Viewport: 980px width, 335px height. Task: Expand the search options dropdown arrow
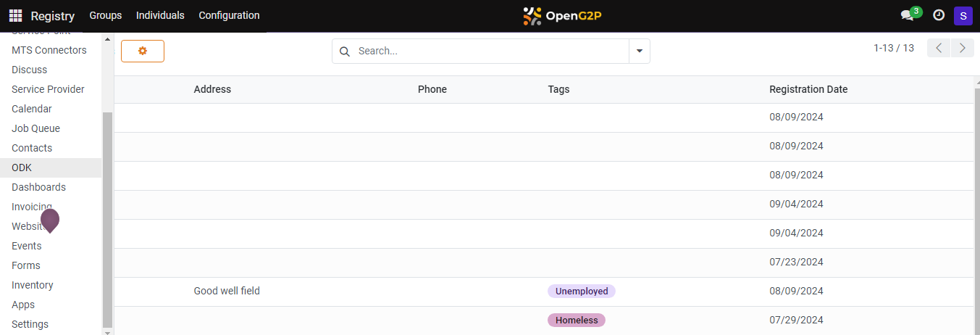(x=640, y=51)
